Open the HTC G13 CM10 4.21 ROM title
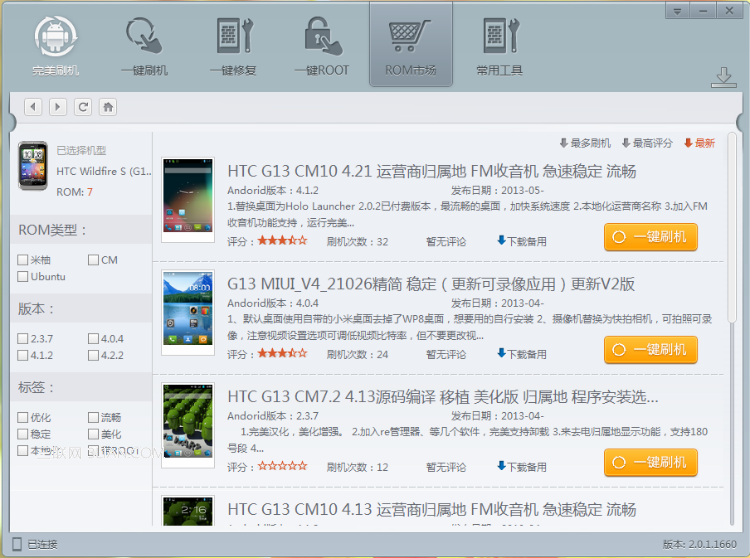 click(x=431, y=171)
